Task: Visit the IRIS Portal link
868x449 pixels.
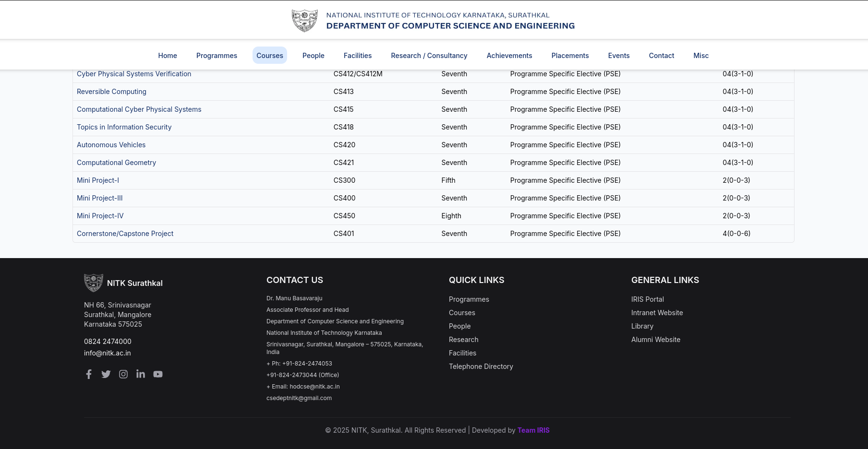Action: (x=647, y=299)
